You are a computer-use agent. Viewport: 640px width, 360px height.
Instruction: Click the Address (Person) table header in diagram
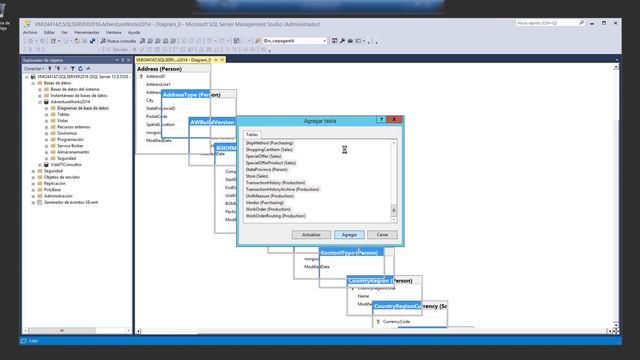pyautogui.click(x=173, y=69)
